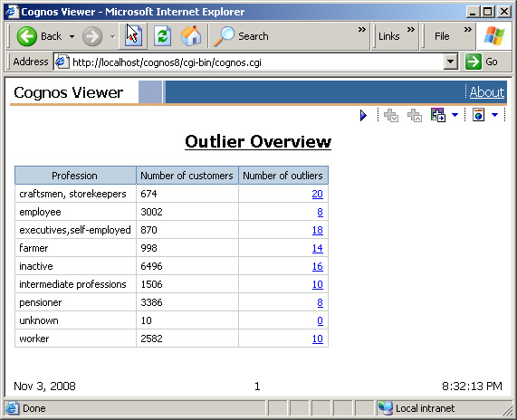
Task: Open the view format dropdown arrow
Action: pos(495,115)
